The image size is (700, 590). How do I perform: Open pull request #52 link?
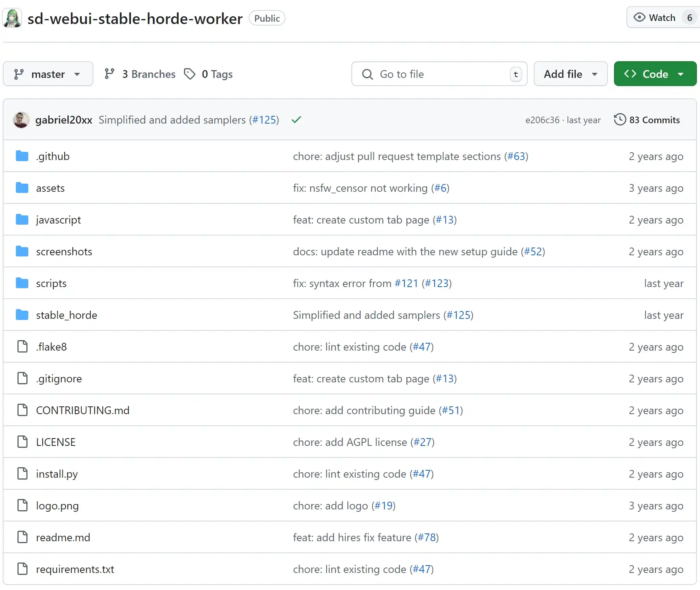coord(533,251)
